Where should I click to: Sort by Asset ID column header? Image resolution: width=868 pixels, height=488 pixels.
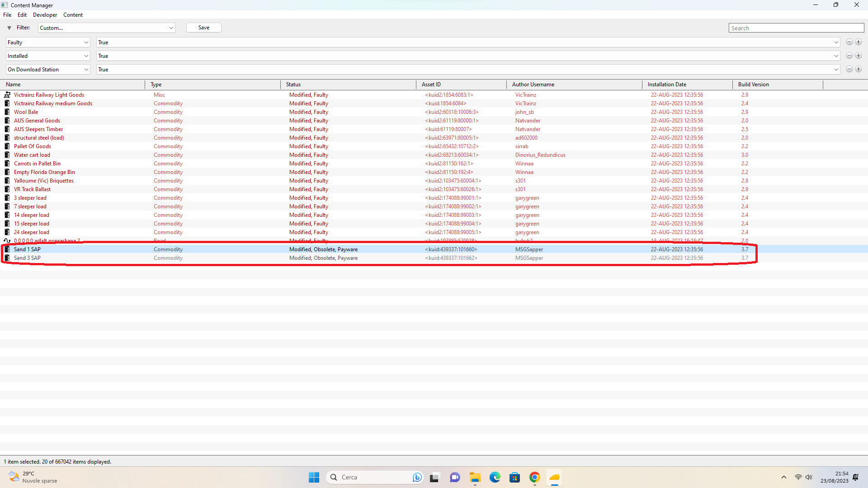[461, 84]
